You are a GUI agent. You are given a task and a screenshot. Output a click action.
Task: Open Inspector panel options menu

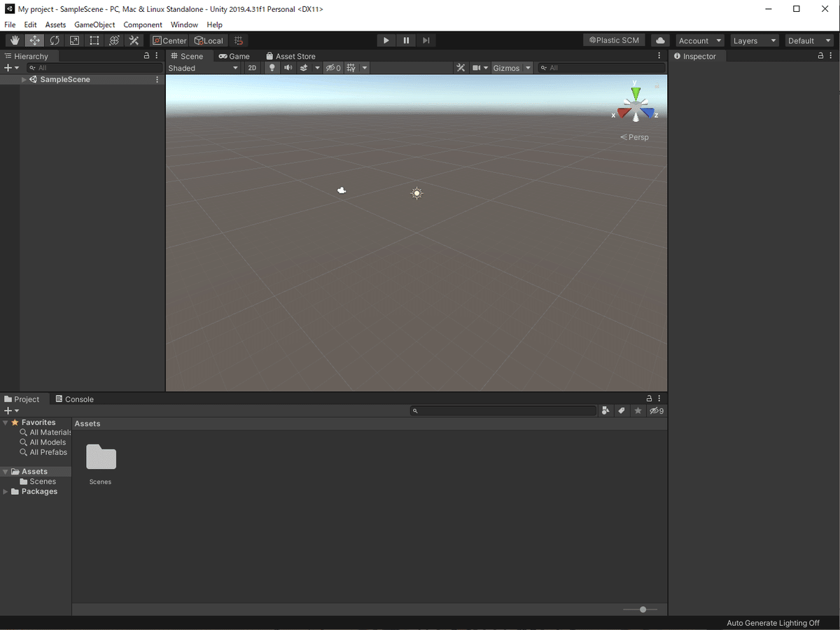831,56
